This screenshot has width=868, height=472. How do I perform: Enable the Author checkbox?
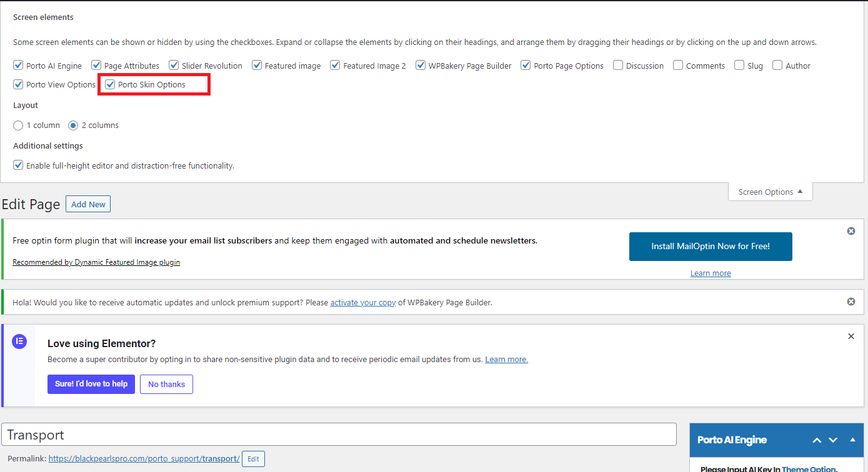(x=777, y=65)
